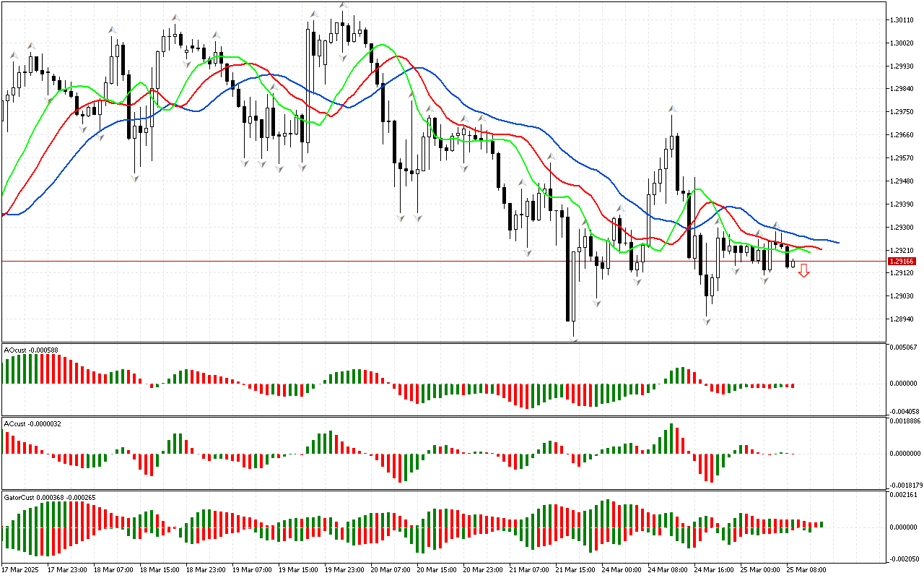Click the 1.29660 price axis label
The height and width of the screenshot is (578, 924).
coord(902,135)
